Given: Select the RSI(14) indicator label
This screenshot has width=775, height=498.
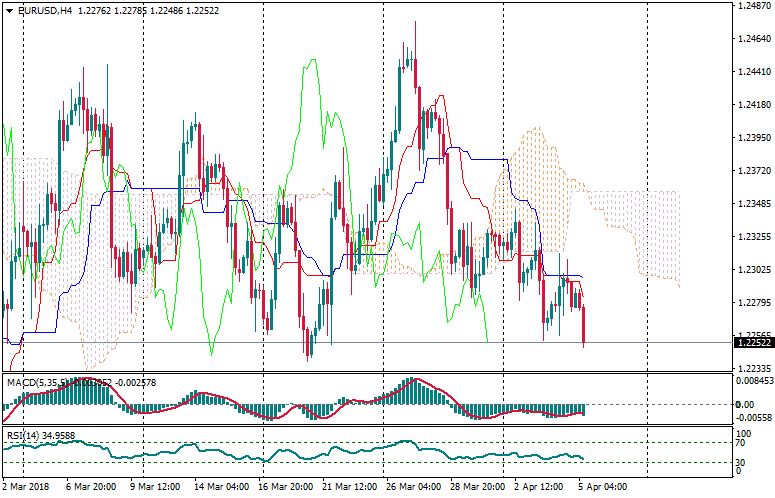Looking at the screenshot, I should (22, 435).
